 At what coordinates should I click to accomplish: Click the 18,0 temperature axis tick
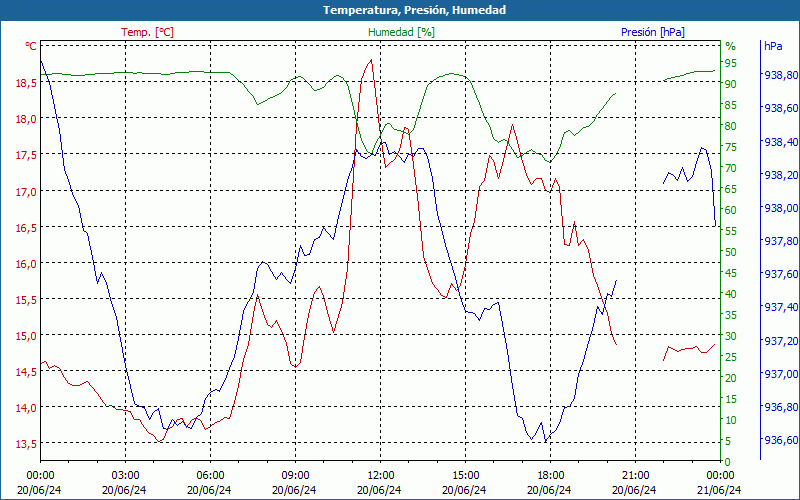click(28, 119)
